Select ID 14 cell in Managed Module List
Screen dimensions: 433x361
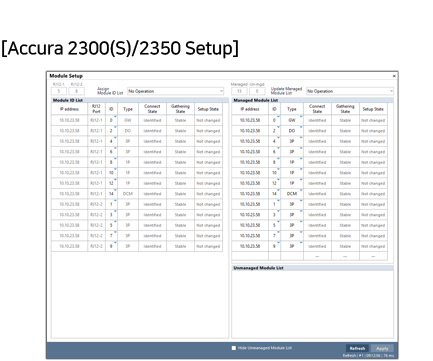pyautogui.click(x=274, y=194)
